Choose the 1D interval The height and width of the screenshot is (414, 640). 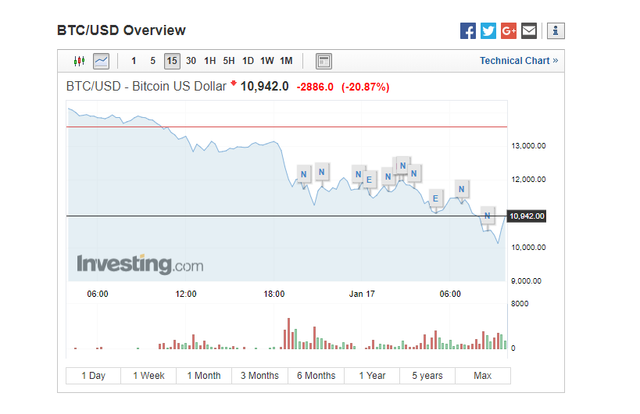click(x=248, y=61)
